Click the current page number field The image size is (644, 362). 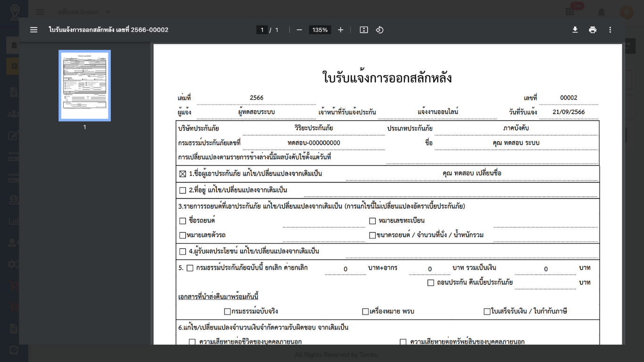tap(263, 30)
